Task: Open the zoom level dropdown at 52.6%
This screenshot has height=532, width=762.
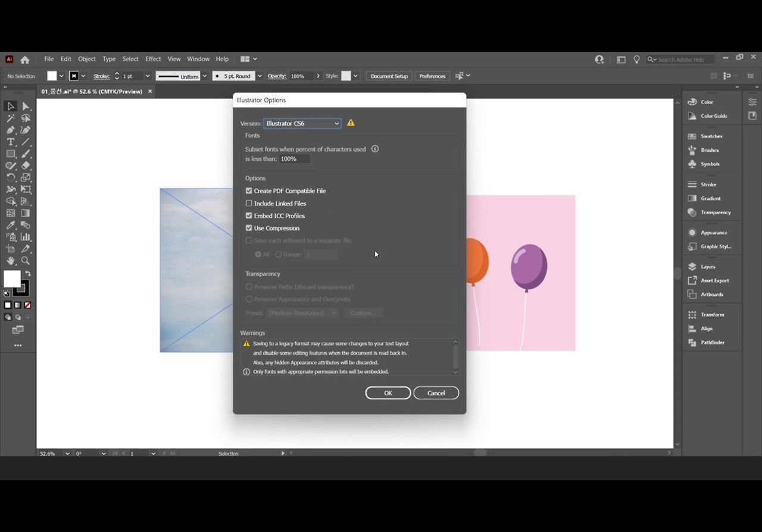Action: point(67,453)
